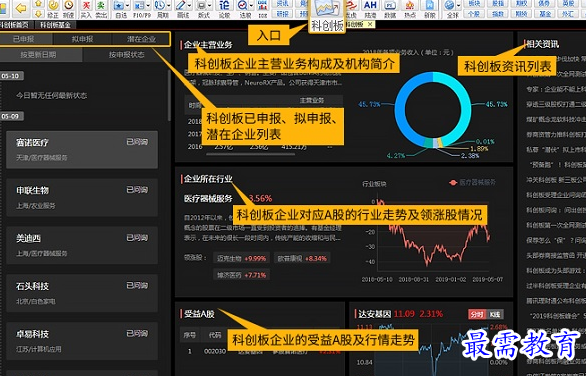Expand the 周期 dropdown arrow
This screenshot has width=586, height=376.
click(x=169, y=5)
